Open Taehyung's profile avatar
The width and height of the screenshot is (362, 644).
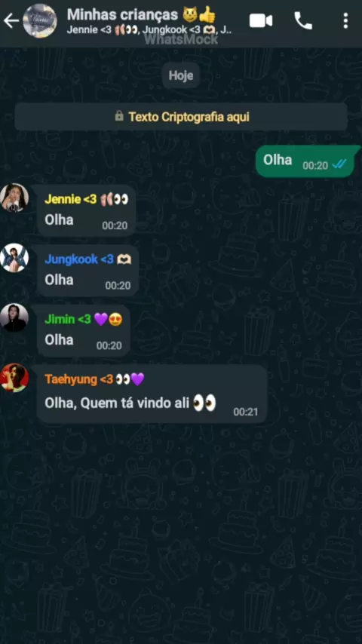coord(14,378)
